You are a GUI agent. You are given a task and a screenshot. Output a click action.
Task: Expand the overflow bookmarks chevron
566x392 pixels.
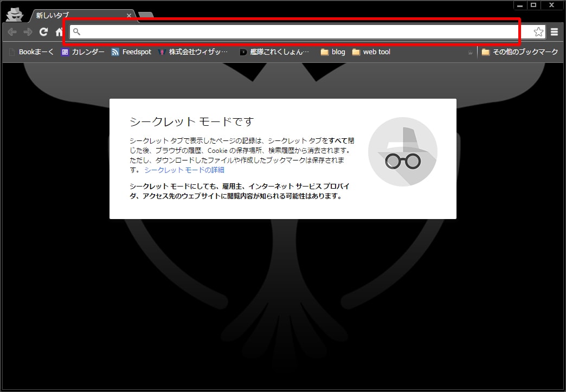point(470,52)
